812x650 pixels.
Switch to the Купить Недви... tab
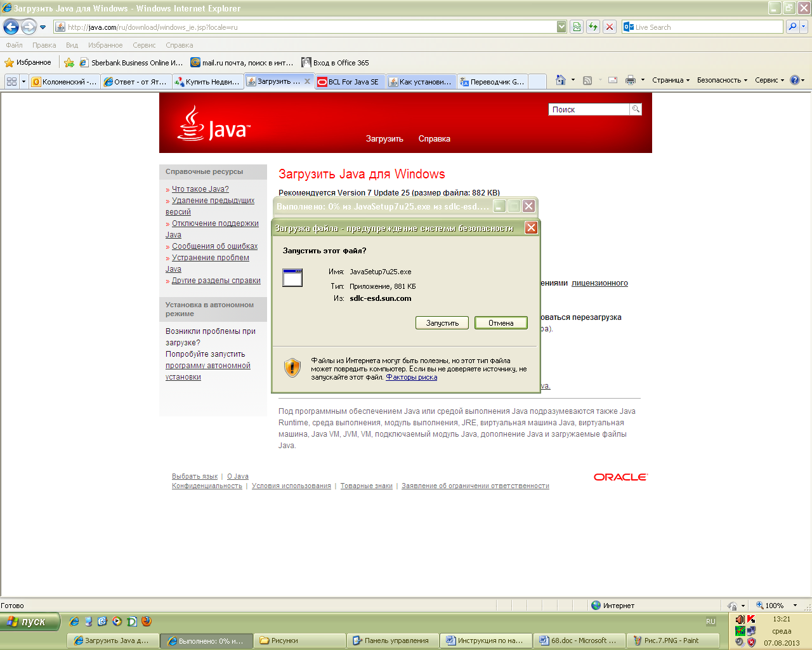point(207,81)
